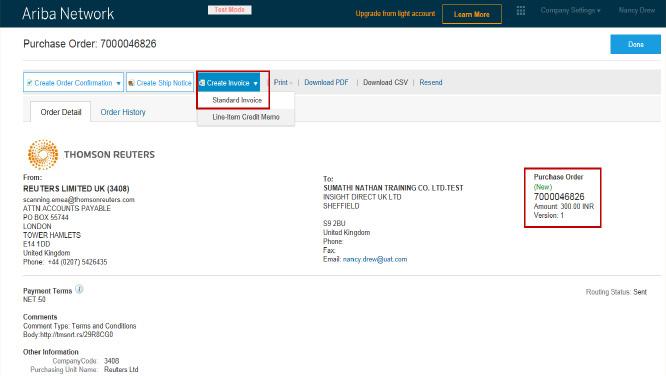Click the Done button

(635, 44)
